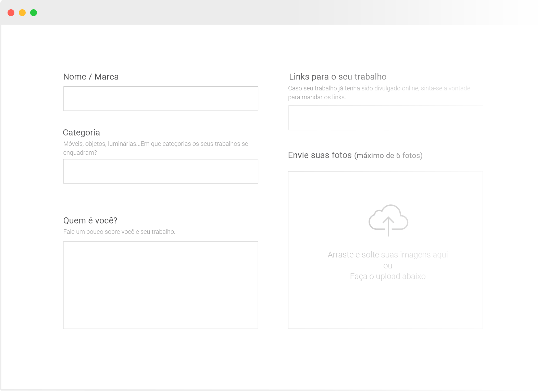The image size is (548, 392).
Task: Click the 'Faça o upload abaixo' text
Action: 387,276
